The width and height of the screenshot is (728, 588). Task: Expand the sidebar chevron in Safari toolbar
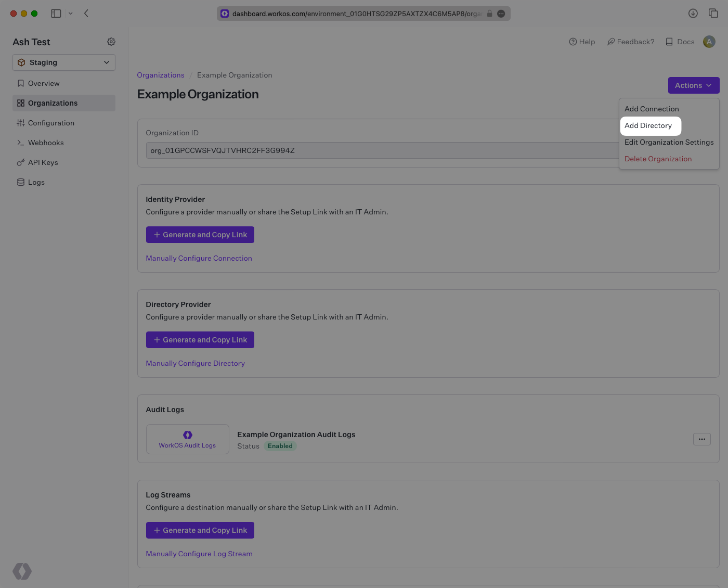coord(71,14)
